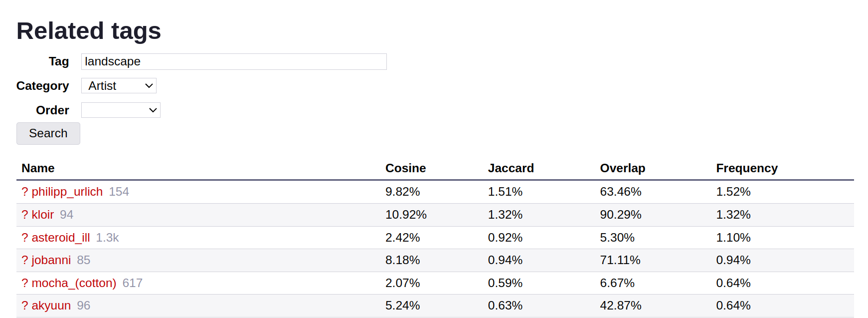Follow the kloir artist tag link
The height and width of the screenshot is (318, 868).
pyautogui.click(x=42, y=215)
